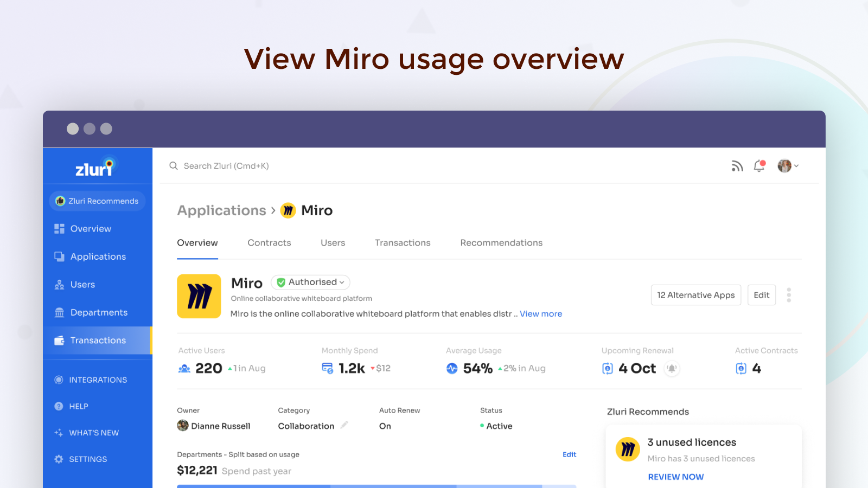Click the Miro icon in breadcrumb
Image resolution: width=868 pixels, height=488 pixels.
[x=288, y=210]
